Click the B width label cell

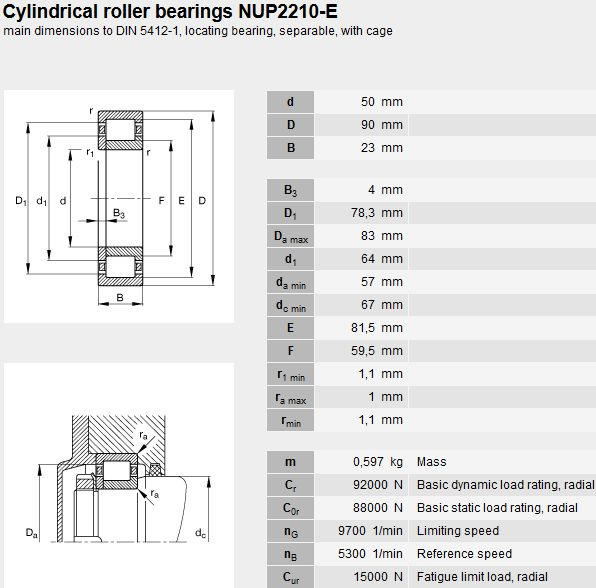pyautogui.click(x=290, y=148)
